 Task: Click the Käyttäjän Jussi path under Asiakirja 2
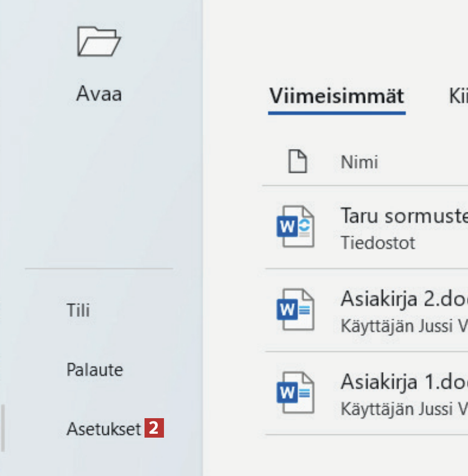click(x=403, y=326)
